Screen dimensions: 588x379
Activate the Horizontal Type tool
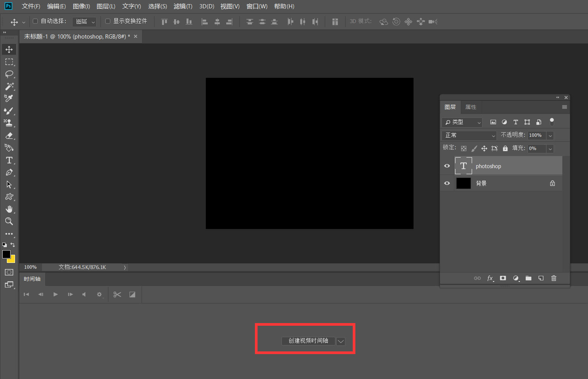9,160
